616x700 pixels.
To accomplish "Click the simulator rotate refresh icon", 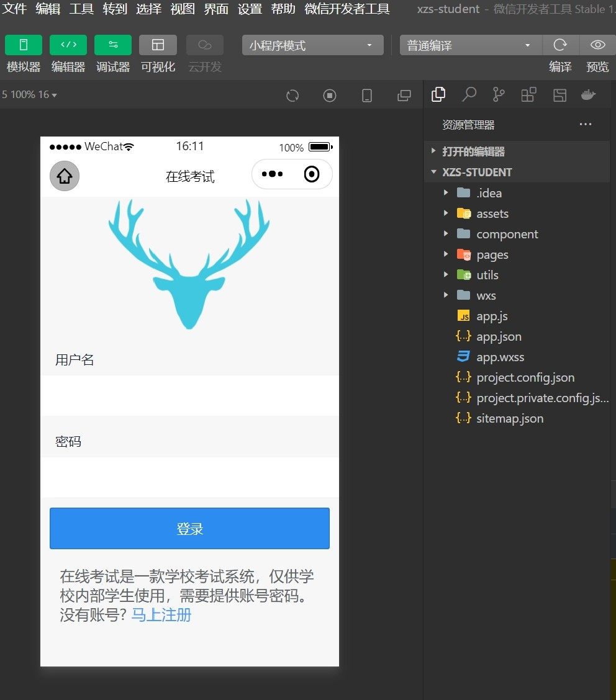I will (292, 96).
